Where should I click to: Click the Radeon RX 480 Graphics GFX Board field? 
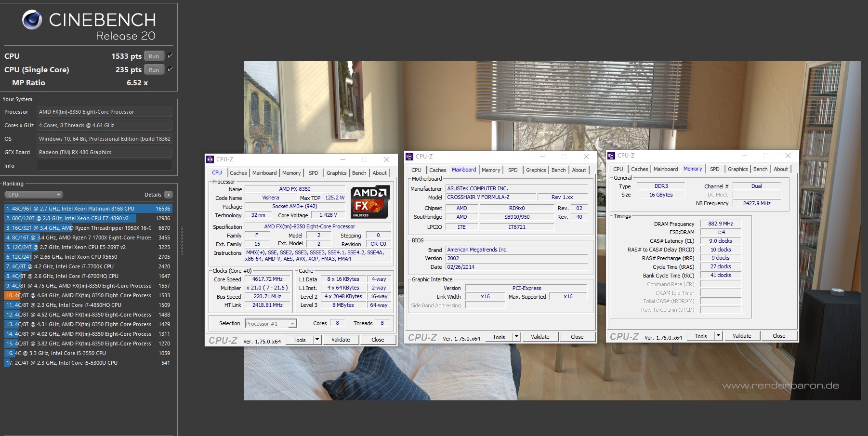(105, 152)
